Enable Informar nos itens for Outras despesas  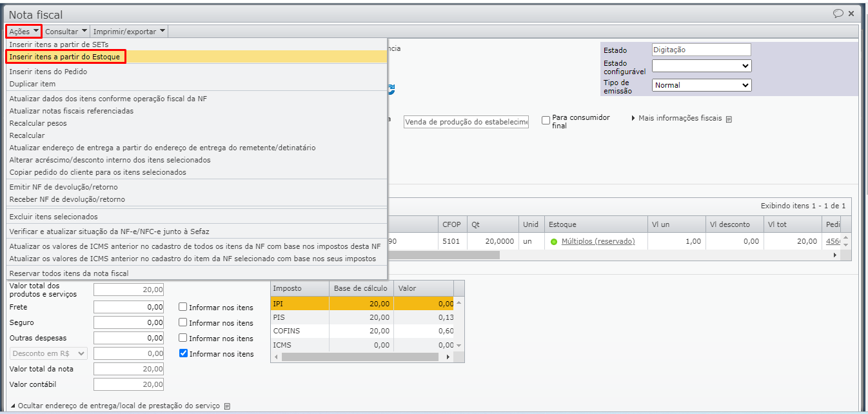click(183, 338)
